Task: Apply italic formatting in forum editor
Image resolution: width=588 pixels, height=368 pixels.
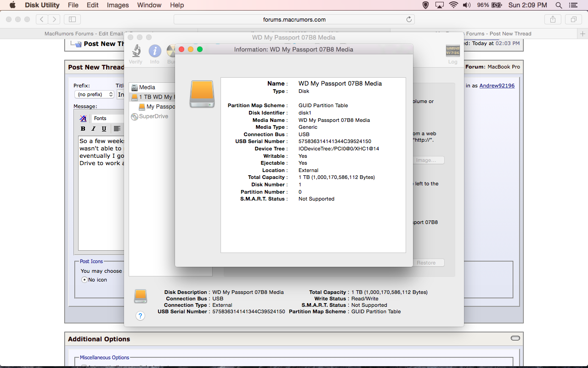Action: click(x=94, y=129)
